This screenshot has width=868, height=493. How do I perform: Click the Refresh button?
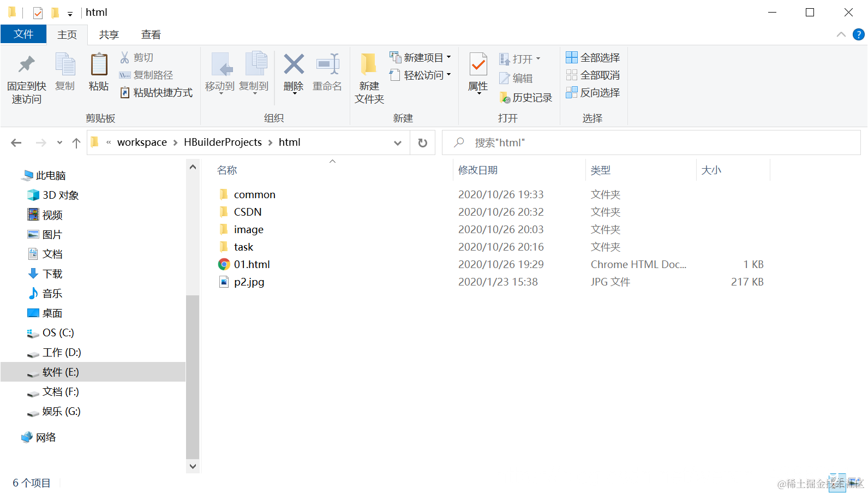(422, 142)
